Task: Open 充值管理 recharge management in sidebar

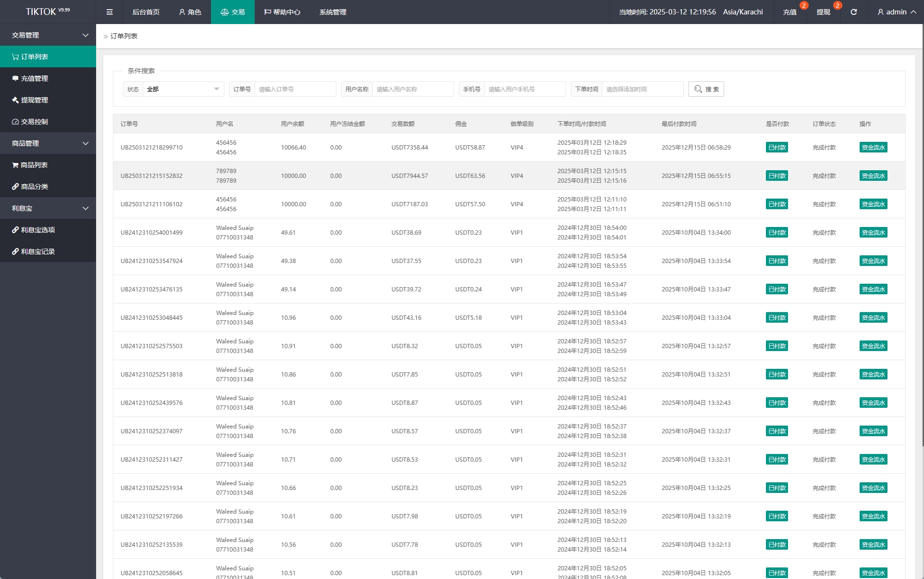Action: 35,78
